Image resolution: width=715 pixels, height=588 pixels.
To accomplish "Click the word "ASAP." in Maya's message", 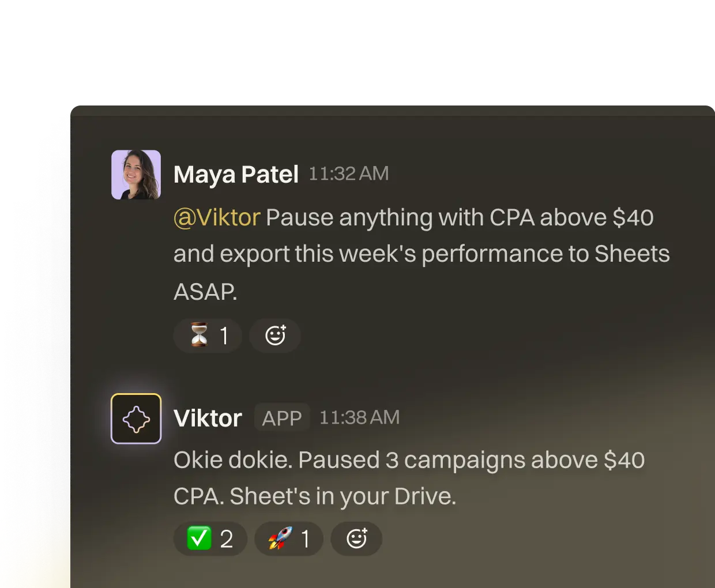I will pyautogui.click(x=205, y=292).
